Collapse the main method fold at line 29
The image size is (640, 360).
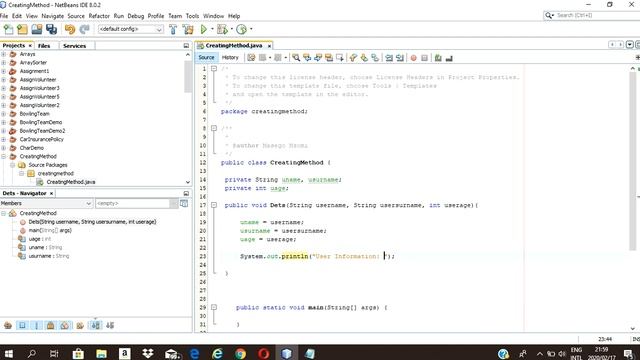[x=214, y=307]
